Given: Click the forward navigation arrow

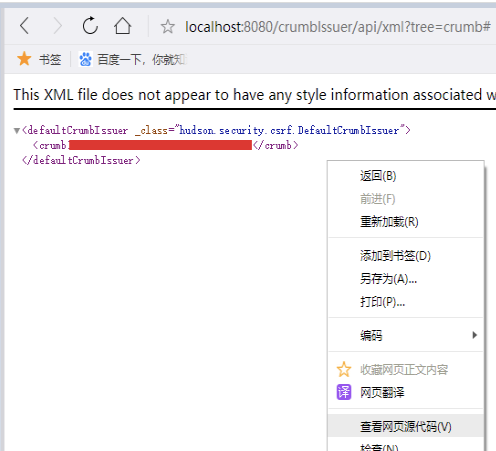Looking at the screenshot, I should (58, 26).
